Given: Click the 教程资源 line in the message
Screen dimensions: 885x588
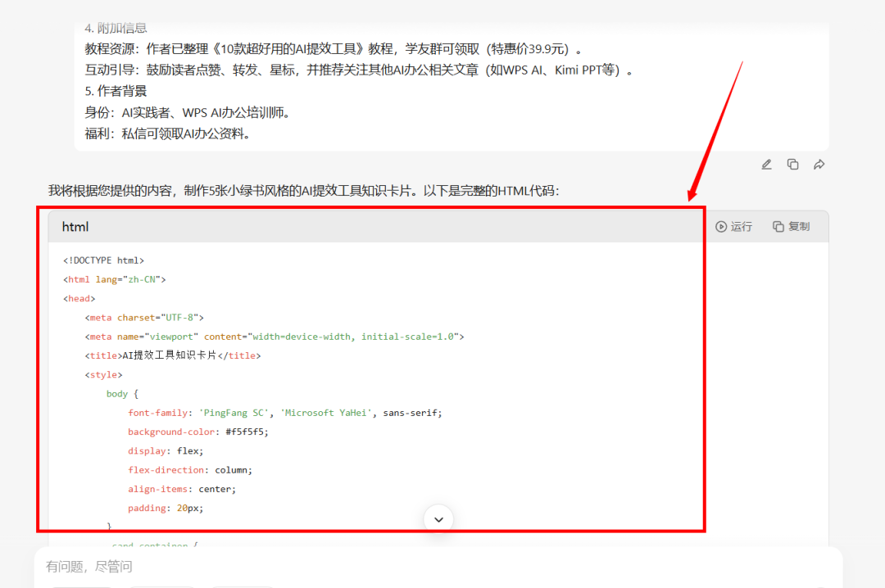Looking at the screenshot, I should (x=333, y=49).
